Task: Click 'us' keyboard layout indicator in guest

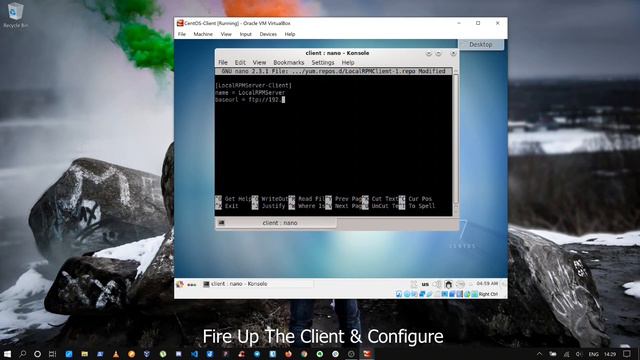Action: (425, 284)
